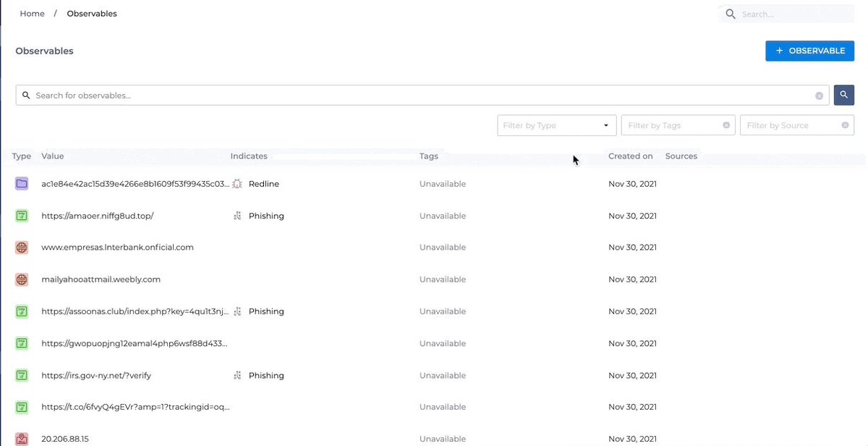This screenshot has height=446, width=868.
Task: Click the domain globe icon for mailyahooattmail.weebly.com
Action: [x=22, y=279]
